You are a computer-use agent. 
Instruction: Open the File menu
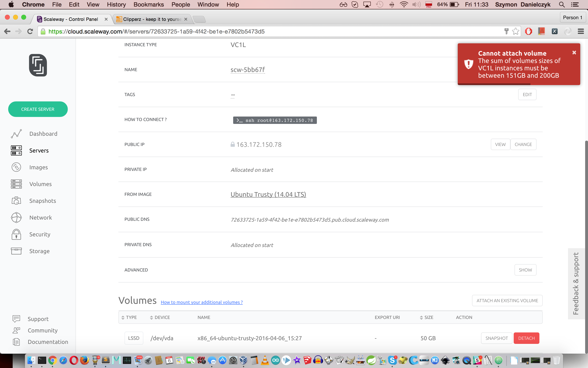pos(57,4)
